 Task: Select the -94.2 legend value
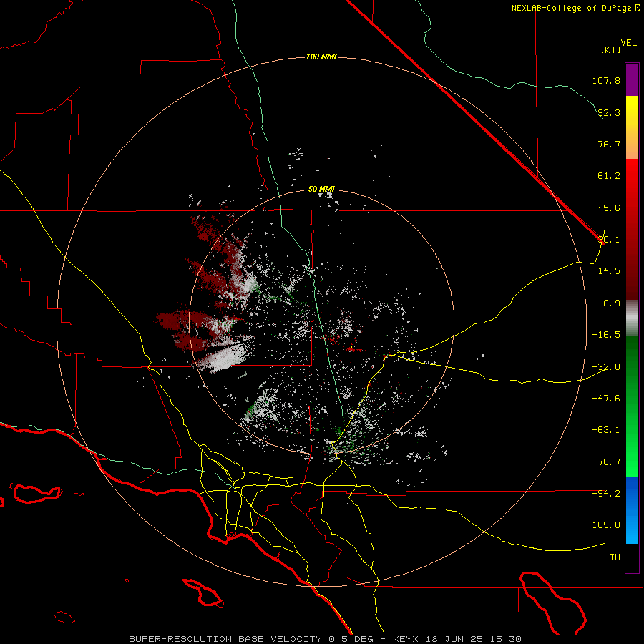click(606, 493)
